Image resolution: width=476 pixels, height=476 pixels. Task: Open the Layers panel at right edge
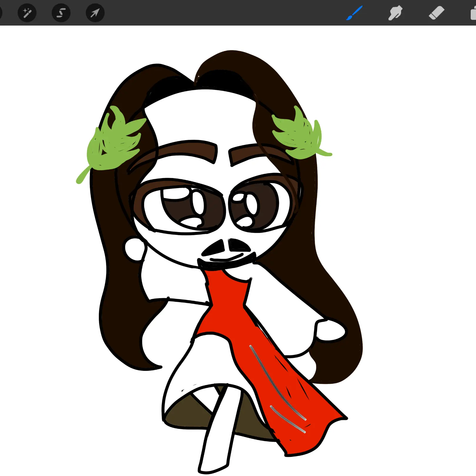pyautogui.click(x=473, y=14)
